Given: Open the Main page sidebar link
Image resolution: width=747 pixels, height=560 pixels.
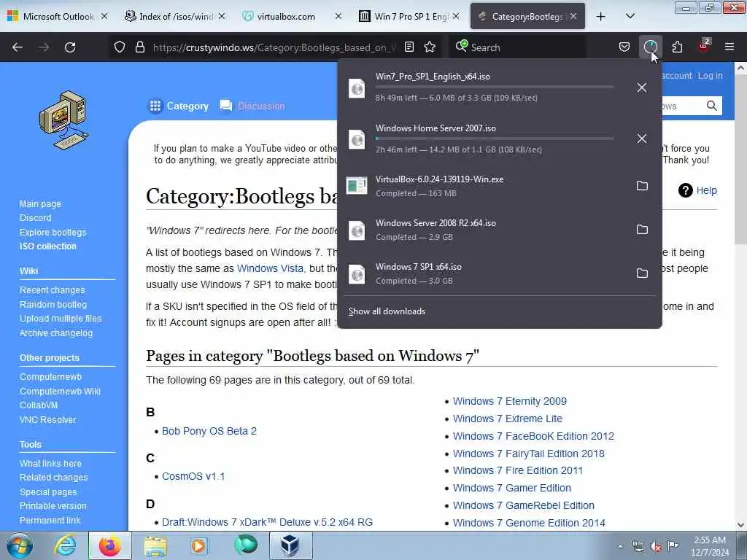Looking at the screenshot, I should point(41,204).
